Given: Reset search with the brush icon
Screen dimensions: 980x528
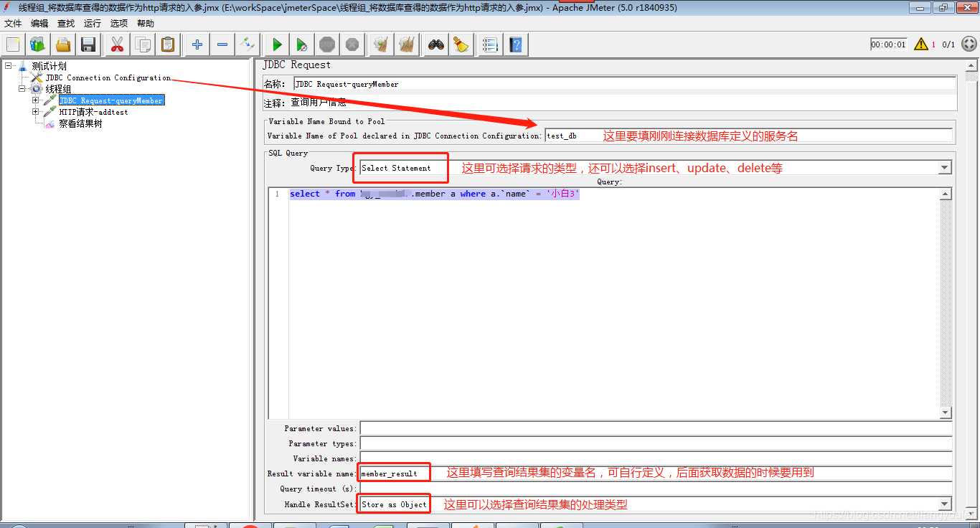Looking at the screenshot, I should pyautogui.click(x=461, y=44).
